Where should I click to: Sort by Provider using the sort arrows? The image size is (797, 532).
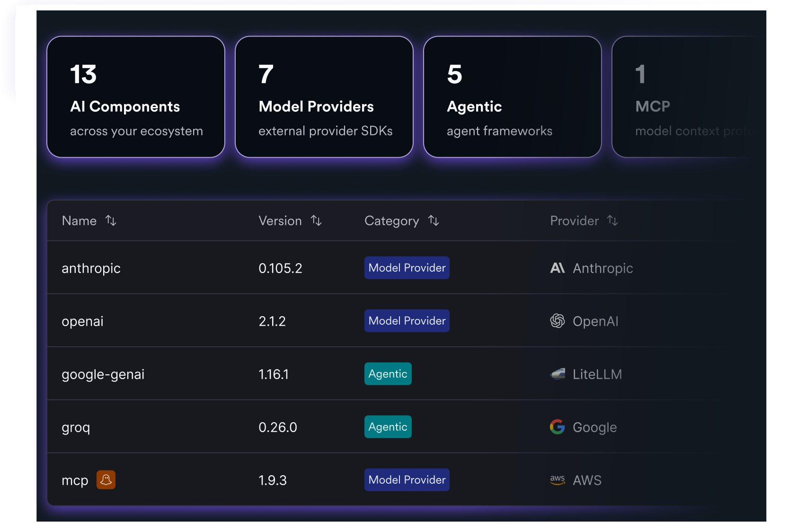(x=612, y=221)
